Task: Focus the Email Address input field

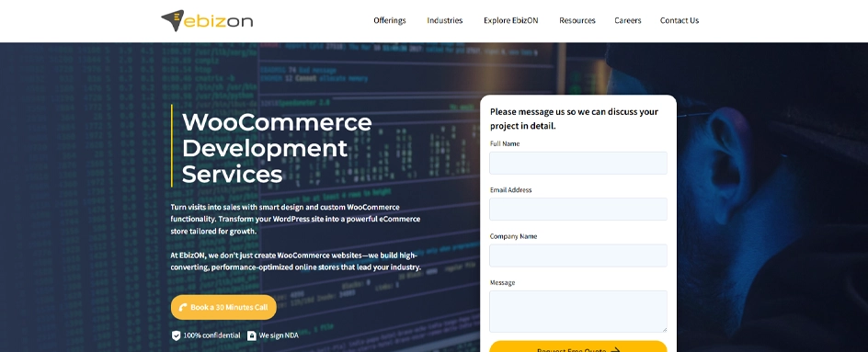Action: click(578, 210)
